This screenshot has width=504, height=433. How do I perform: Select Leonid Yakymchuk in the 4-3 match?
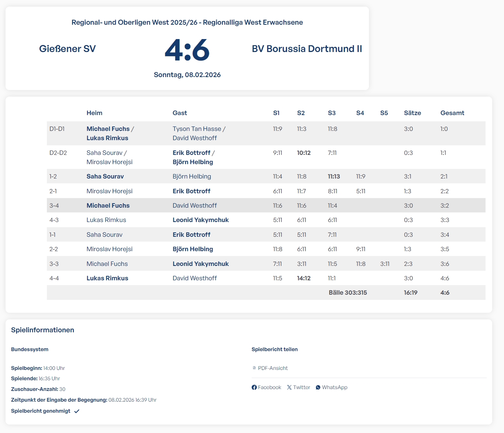pos(200,220)
